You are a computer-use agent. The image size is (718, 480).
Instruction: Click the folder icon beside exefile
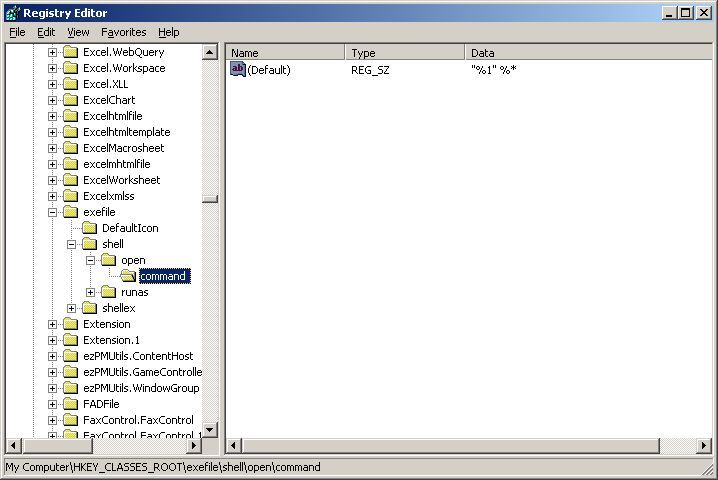point(70,212)
